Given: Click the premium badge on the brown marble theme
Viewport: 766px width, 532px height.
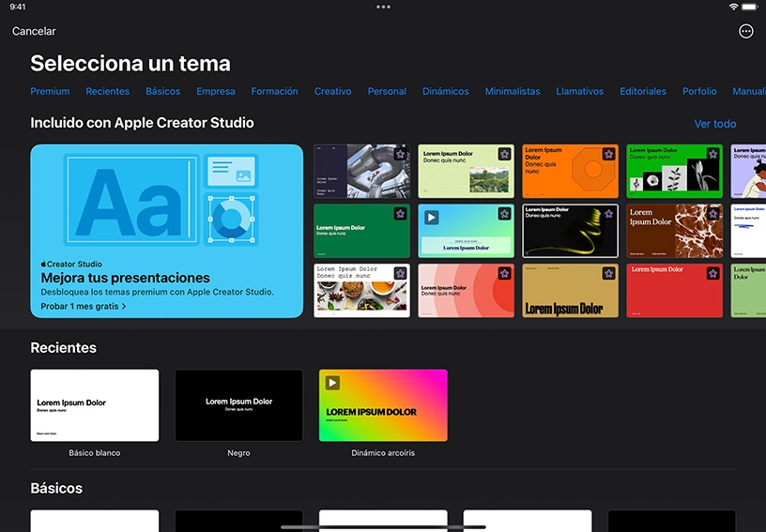Looking at the screenshot, I should click(x=712, y=214).
